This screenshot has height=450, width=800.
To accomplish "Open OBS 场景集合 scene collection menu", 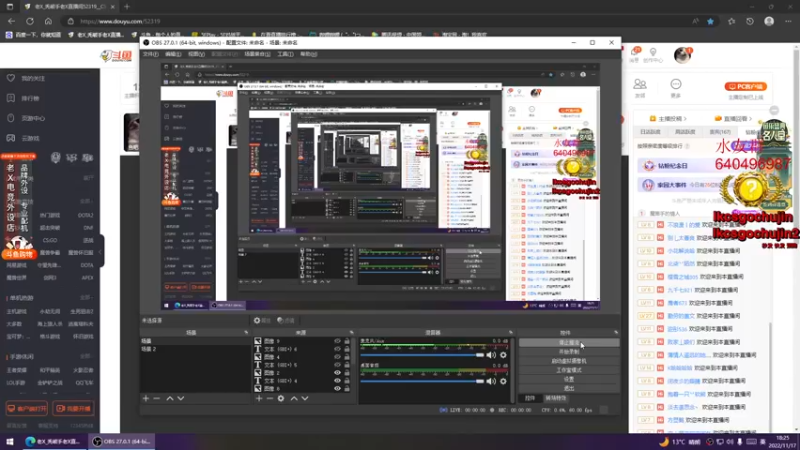I will click(x=257, y=54).
